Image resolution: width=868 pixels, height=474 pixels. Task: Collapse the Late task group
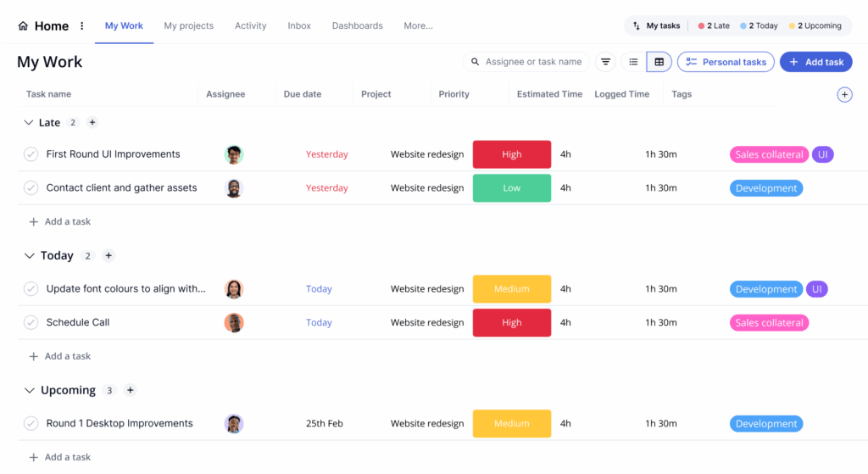[29, 123]
